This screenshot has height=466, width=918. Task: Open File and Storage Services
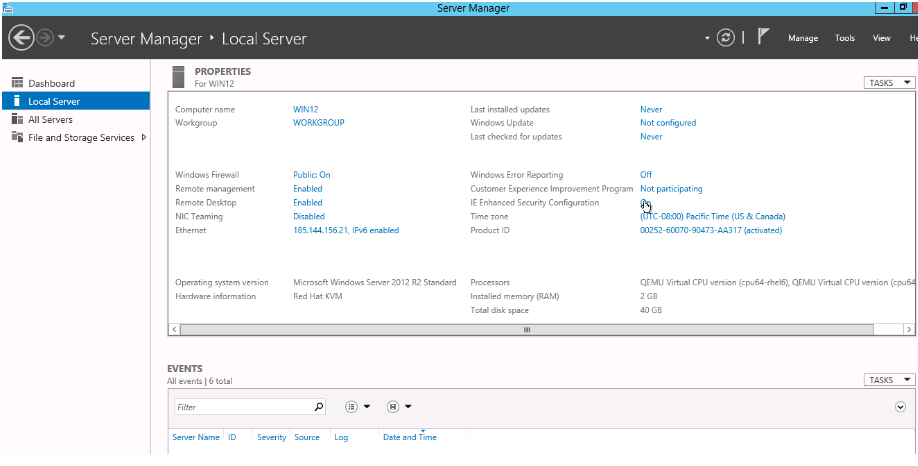81,138
